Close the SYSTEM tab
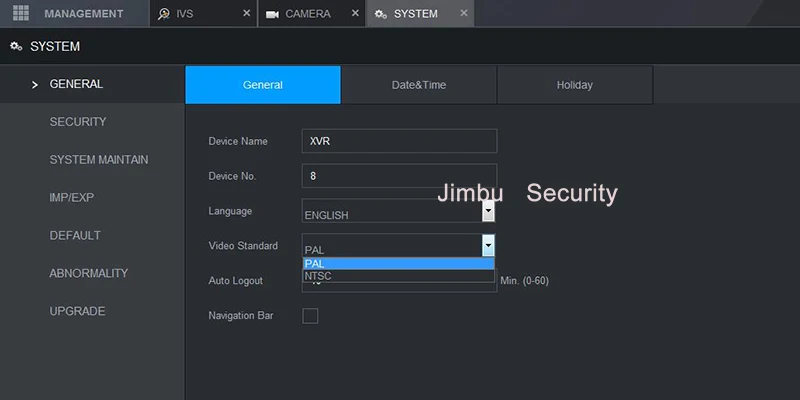The height and width of the screenshot is (400, 800). pyautogui.click(x=464, y=13)
